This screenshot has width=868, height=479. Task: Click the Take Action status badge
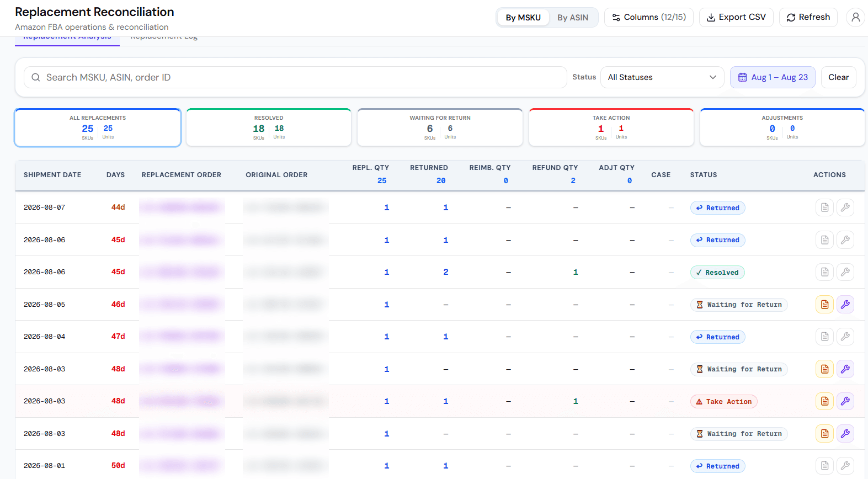coord(723,402)
